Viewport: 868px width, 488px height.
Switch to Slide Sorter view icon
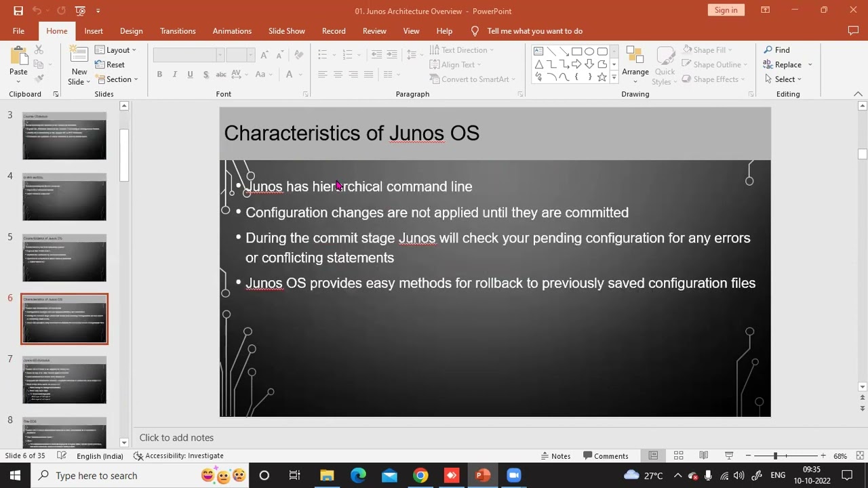(678, 456)
